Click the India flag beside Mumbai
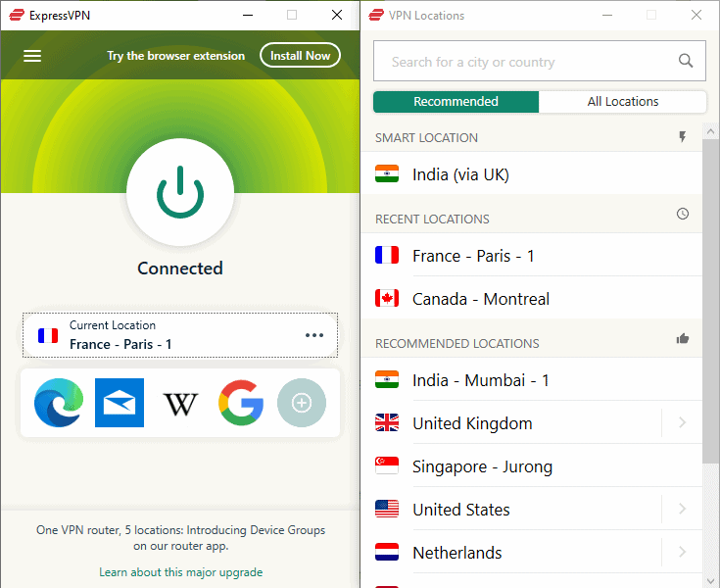Screen dimensions: 720x588 387,379
